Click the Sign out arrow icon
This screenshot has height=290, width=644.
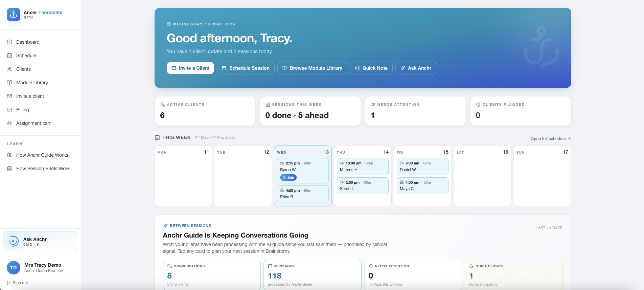click(x=9, y=283)
